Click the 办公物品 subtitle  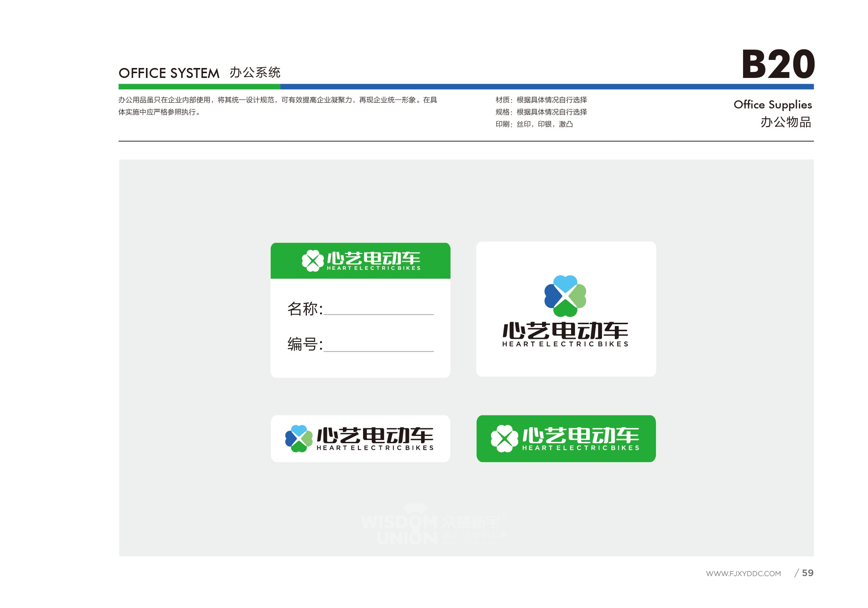coord(786,122)
